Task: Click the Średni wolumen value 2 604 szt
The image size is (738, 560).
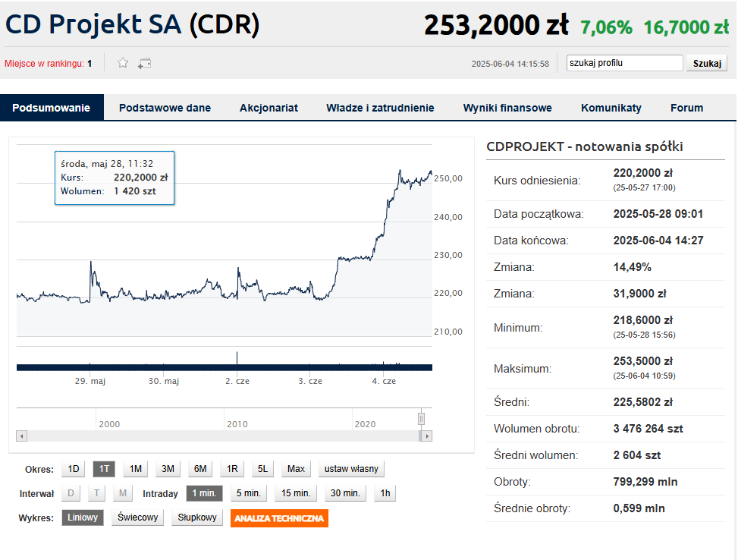Action: tap(637, 455)
